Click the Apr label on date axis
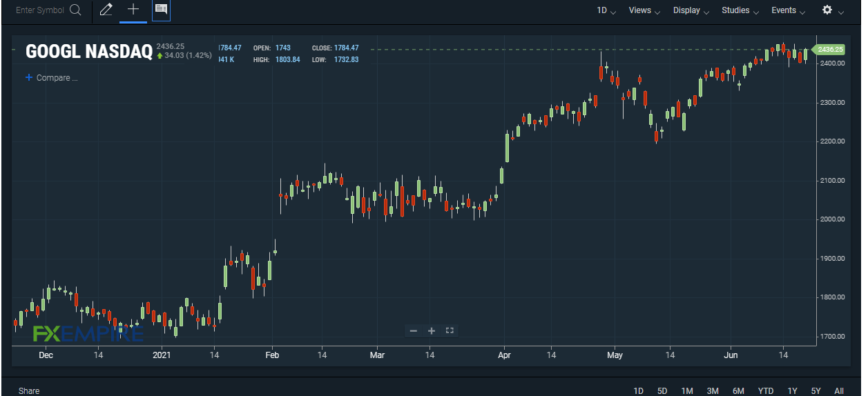 point(504,355)
